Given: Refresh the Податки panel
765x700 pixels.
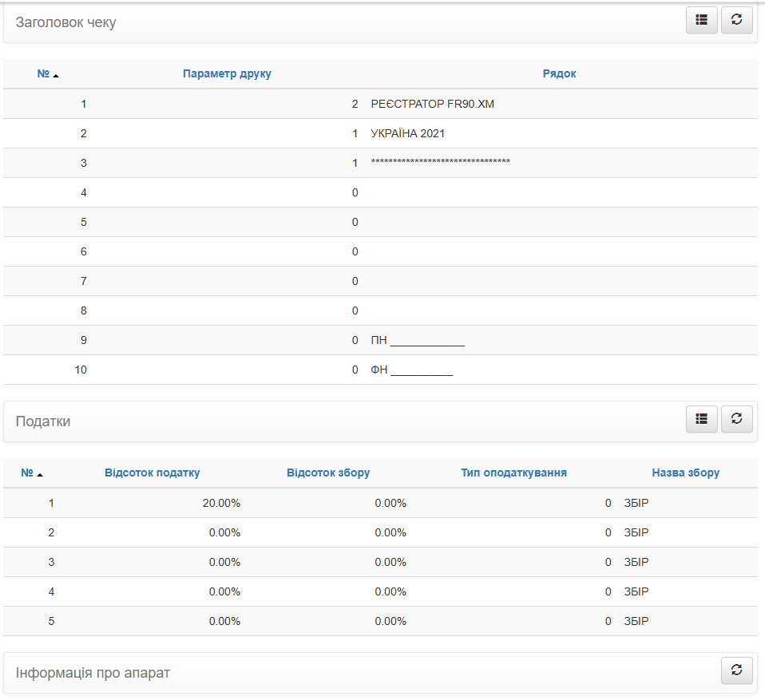Looking at the screenshot, I should [x=737, y=419].
